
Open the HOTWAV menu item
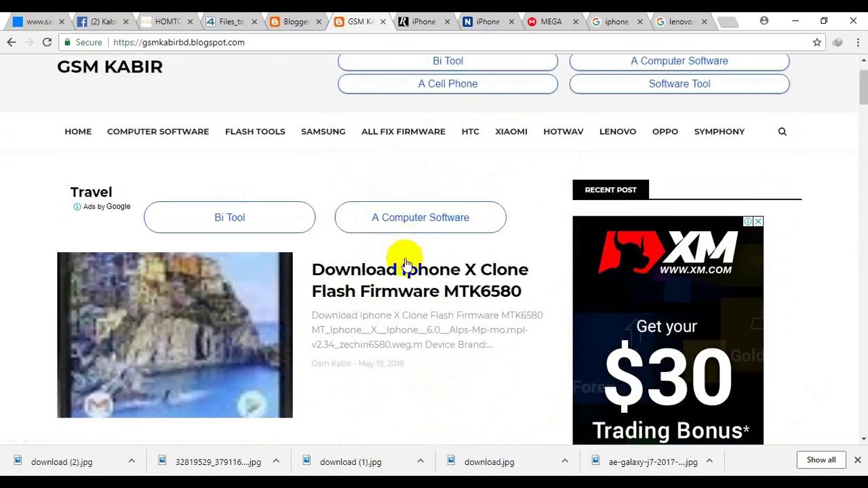(563, 131)
